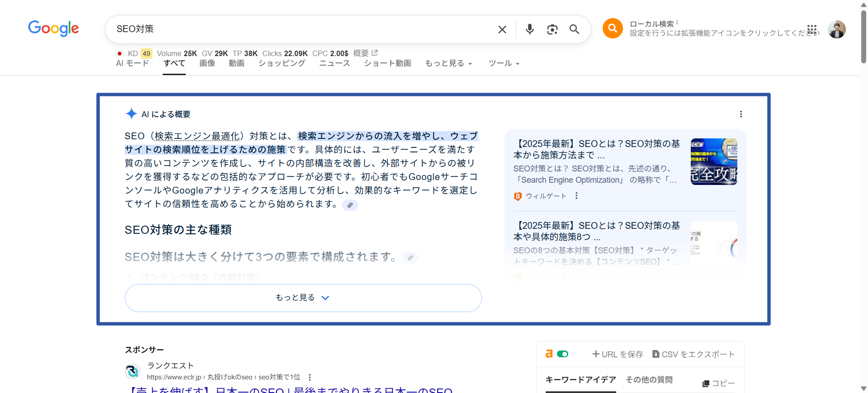Click the orange local search extension icon
The width and height of the screenshot is (868, 393).
(x=613, y=28)
